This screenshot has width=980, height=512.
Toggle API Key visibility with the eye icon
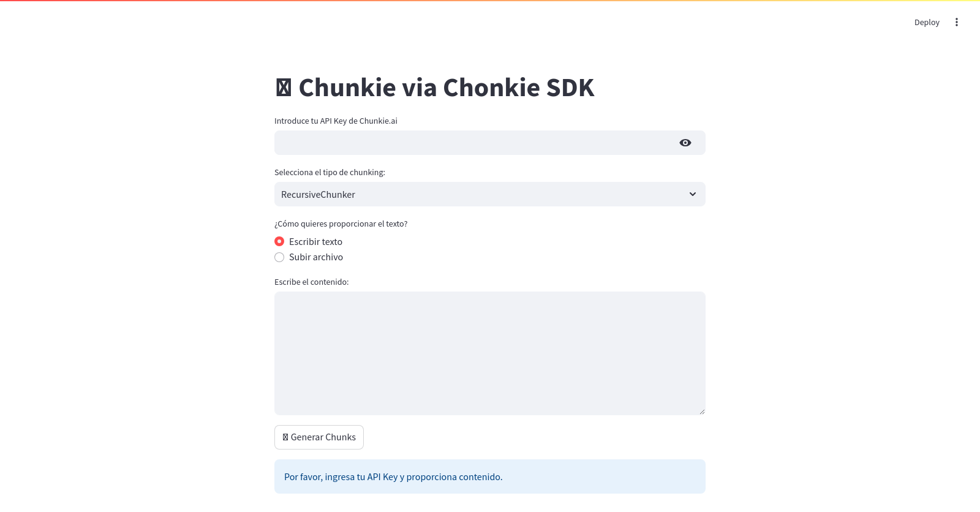pyautogui.click(x=685, y=142)
